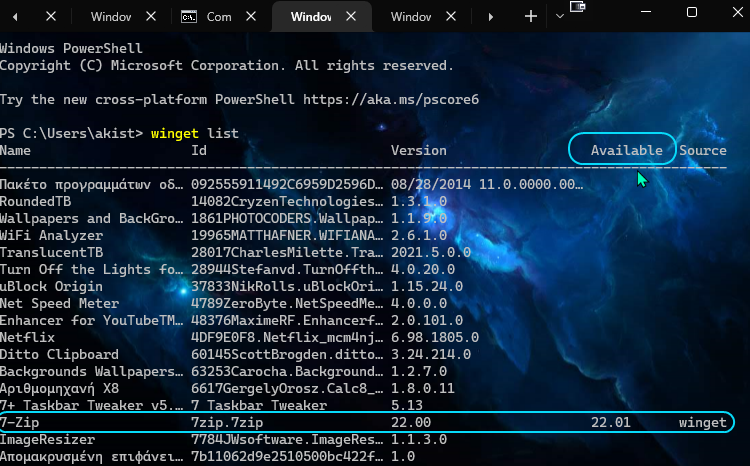Close the PowerShell tab left of Command Prompt
The width and height of the screenshot is (750, 466).
click(151, 17)
